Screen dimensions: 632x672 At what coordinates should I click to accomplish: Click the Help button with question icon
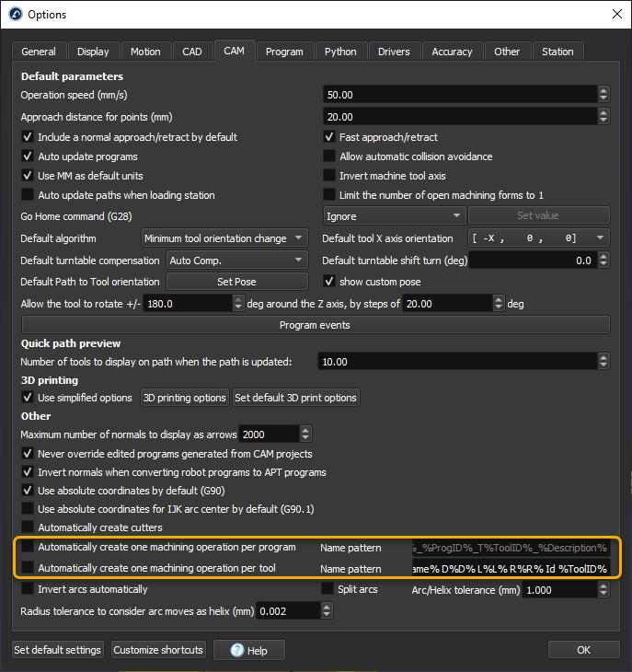[x=249, y=650]
